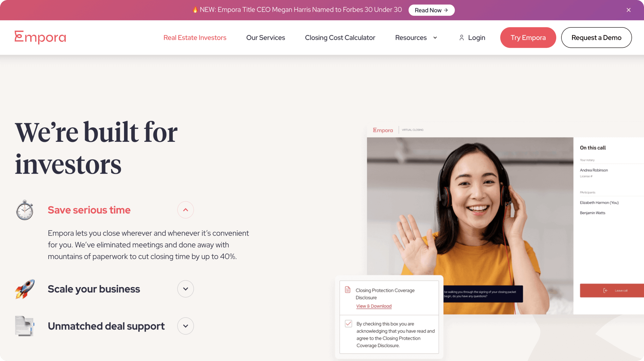Click Read Now in the announcement banner
The height and width of the screenshot is (361, 644).
pos(431,10)
